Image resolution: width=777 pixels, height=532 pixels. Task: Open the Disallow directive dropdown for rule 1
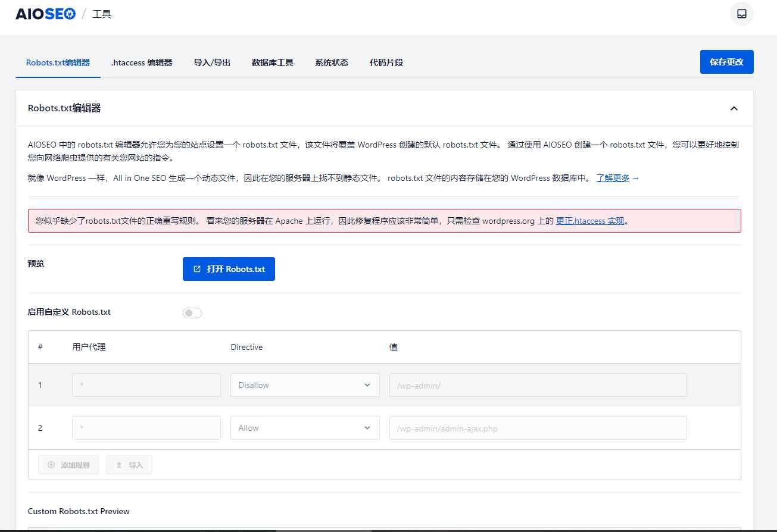point(304,385)
